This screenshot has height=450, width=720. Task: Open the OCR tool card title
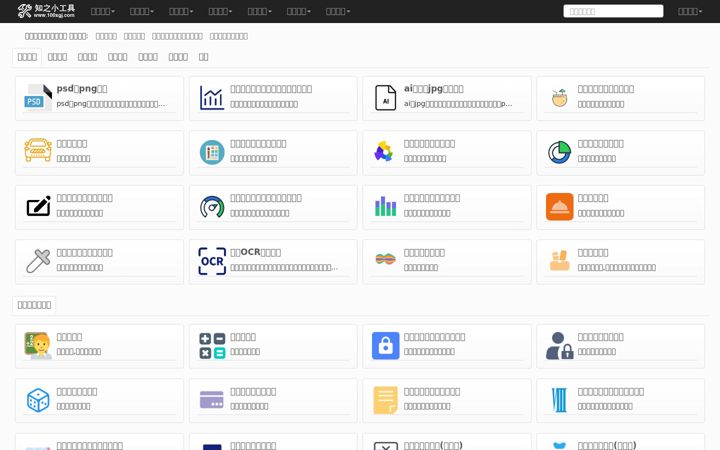click(256, 252)
